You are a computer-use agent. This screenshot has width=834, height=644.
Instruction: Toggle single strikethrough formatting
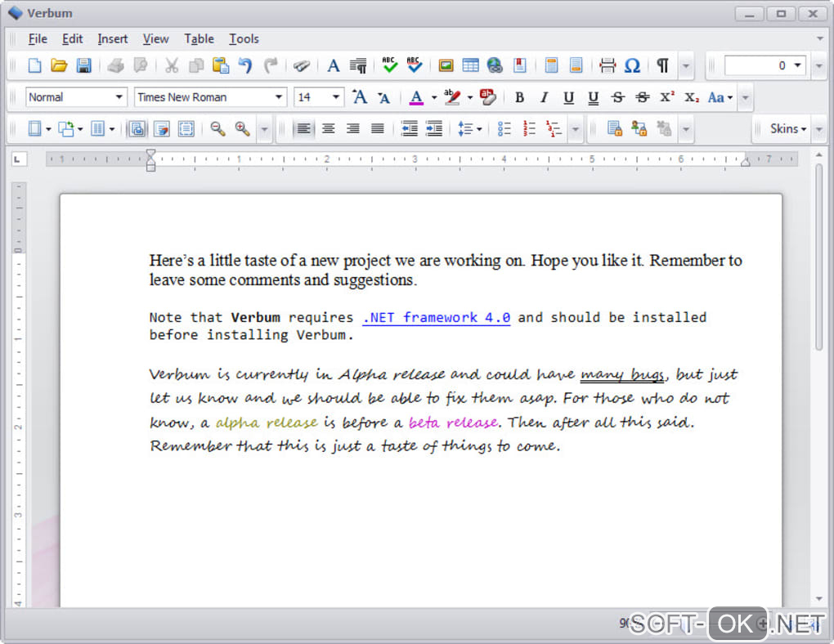click(617, 97)
